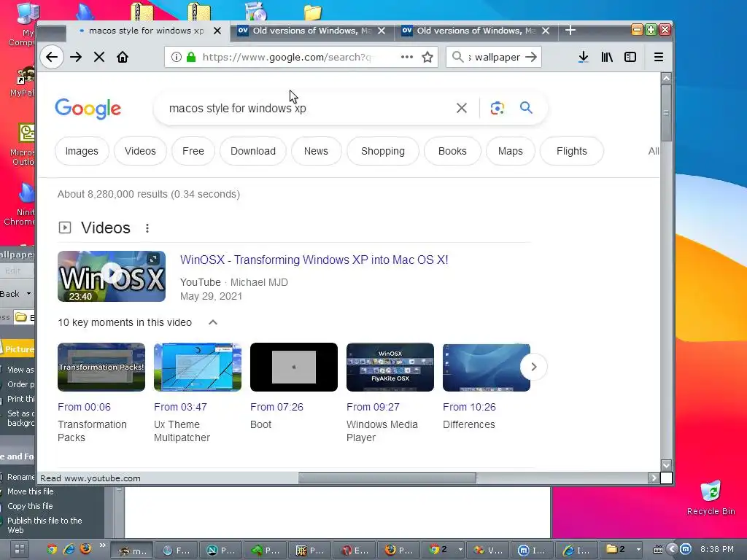Screen dimensions: 747x560
Task: Collapse the 10 key moments section
Action: (x=213, y=322)
